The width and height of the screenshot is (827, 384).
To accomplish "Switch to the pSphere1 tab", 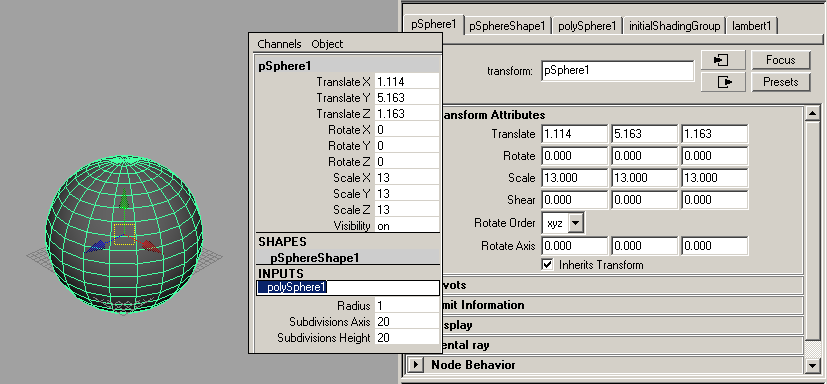I will (433, 25).
